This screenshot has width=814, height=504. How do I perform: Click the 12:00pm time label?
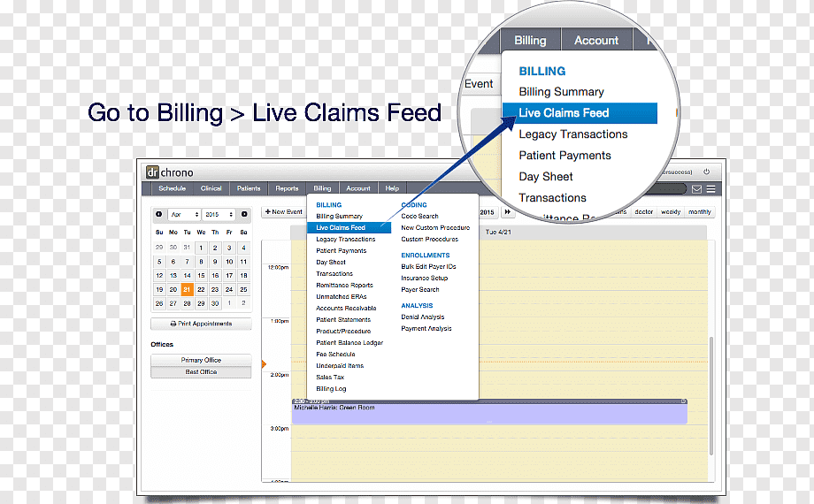click(278, 267)
